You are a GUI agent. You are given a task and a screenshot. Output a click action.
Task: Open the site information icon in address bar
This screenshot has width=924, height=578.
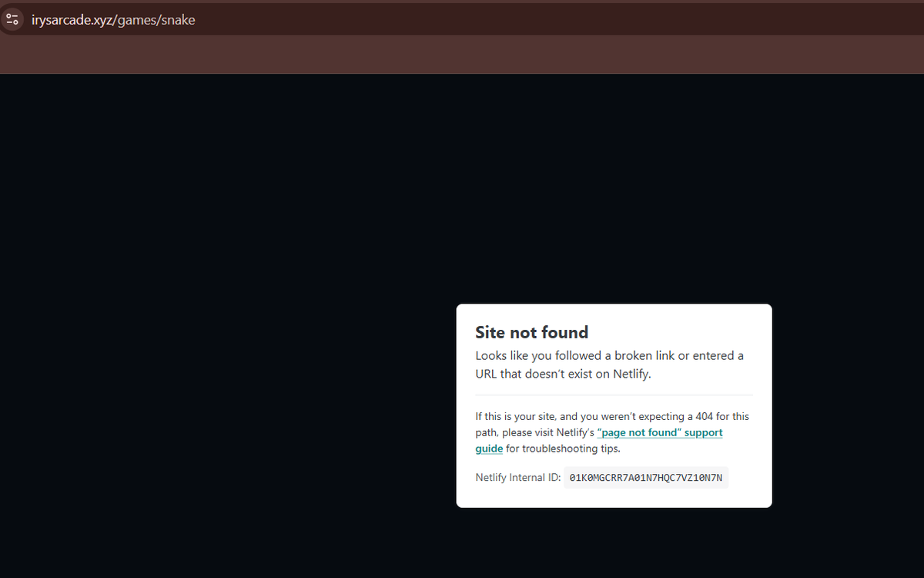[x=12, y=20]
